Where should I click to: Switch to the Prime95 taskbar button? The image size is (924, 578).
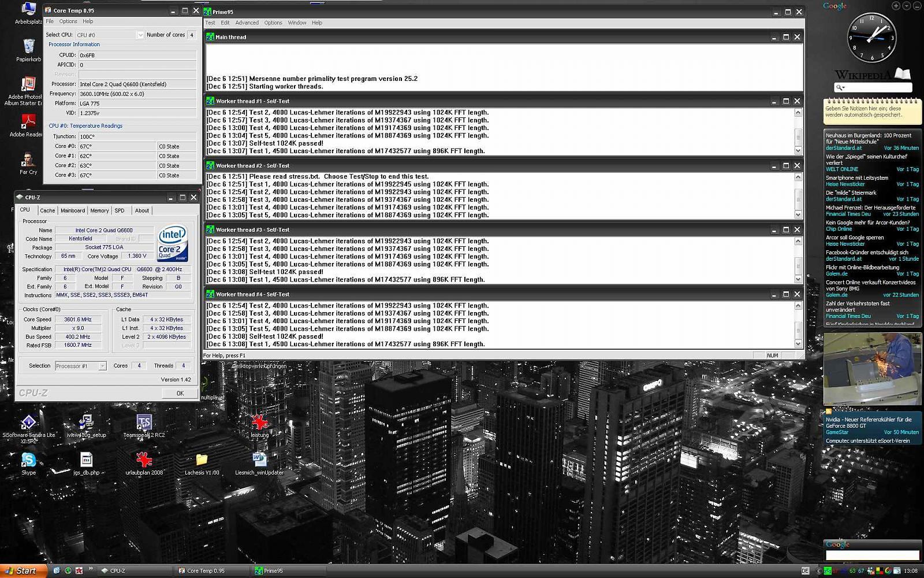coord(289,570)
